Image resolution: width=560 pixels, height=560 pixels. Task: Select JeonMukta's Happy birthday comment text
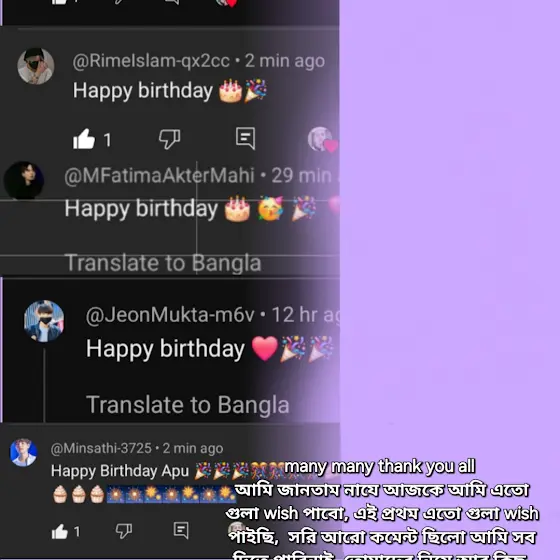tap(165, 349)
